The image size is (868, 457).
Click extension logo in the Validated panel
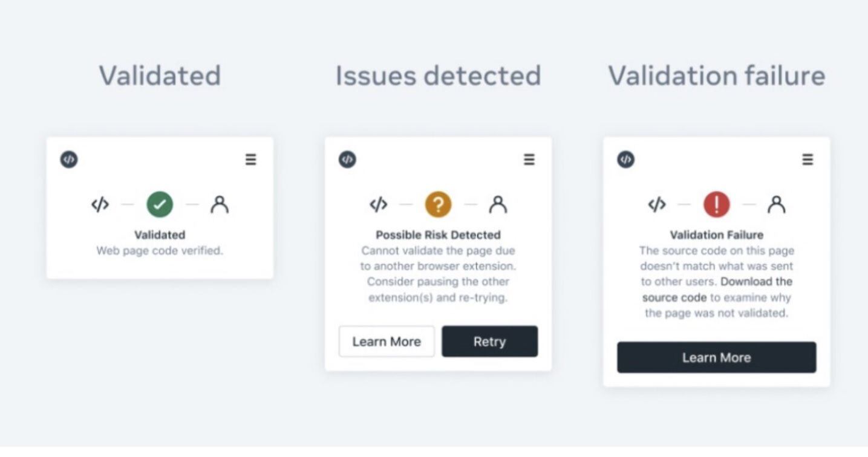pyautogui.click(x=69, y=160)
